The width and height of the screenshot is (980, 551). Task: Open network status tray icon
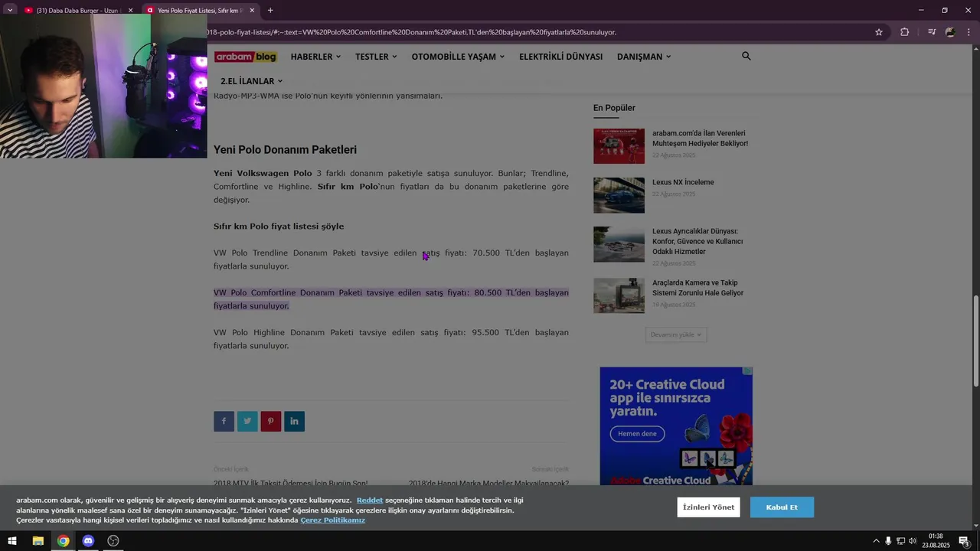[x=900, y=541]
